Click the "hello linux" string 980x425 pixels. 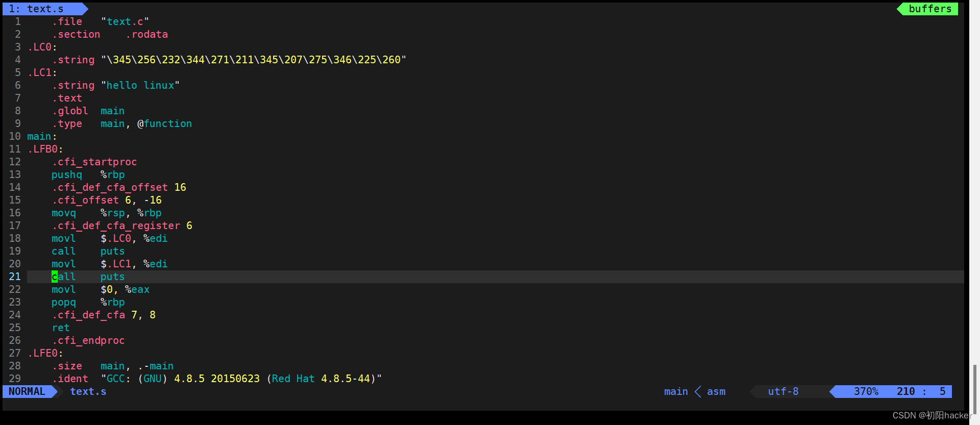(x=140, y=85)
